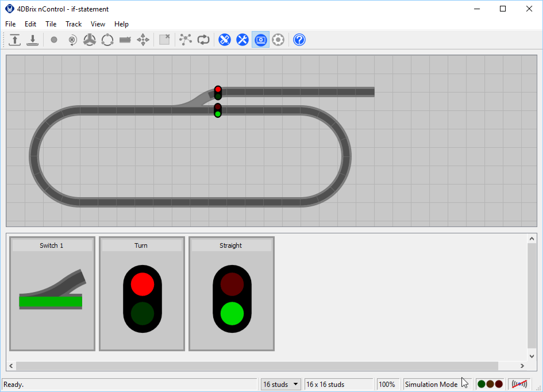Viewport: 543px width, 392px height.
Task: Click the brown status indicator dot
Action: coord(490,384)
